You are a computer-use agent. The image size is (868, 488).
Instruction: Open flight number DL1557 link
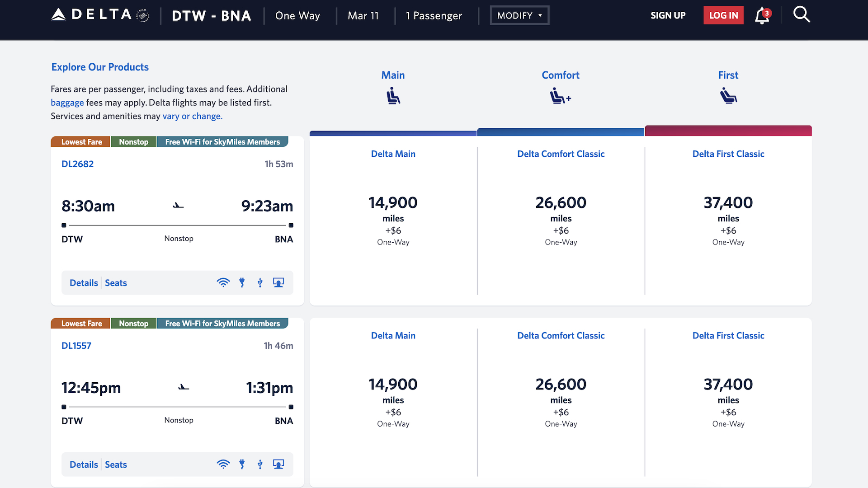click(76, 346)
